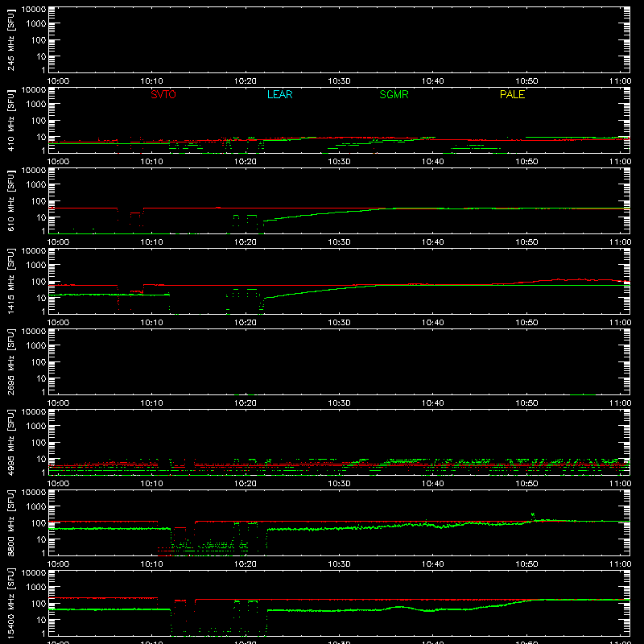Select the 8800 MHz [SFU] axis label

pos(10,522)
